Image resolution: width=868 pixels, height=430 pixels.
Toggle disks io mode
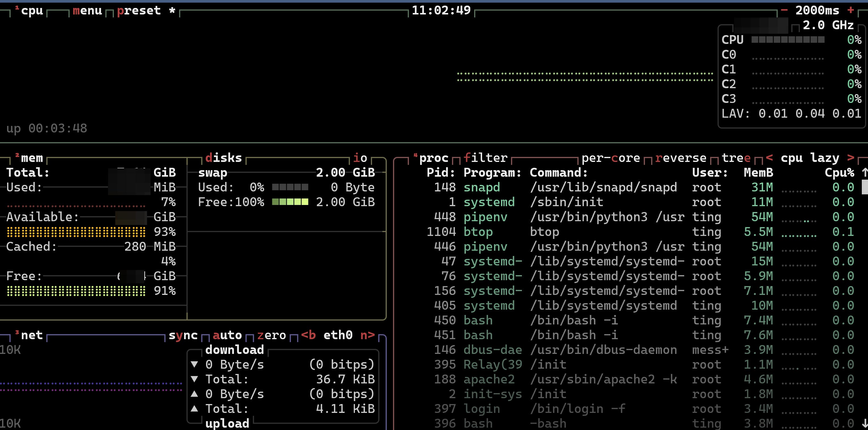tap(360, 158)
